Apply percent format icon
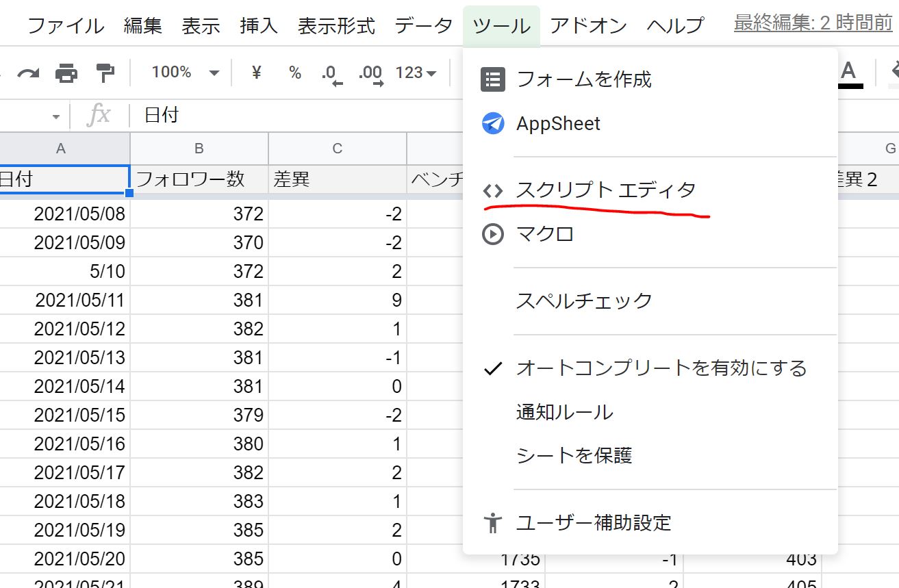This screenshot has height=588, width=899. point(295,73)
